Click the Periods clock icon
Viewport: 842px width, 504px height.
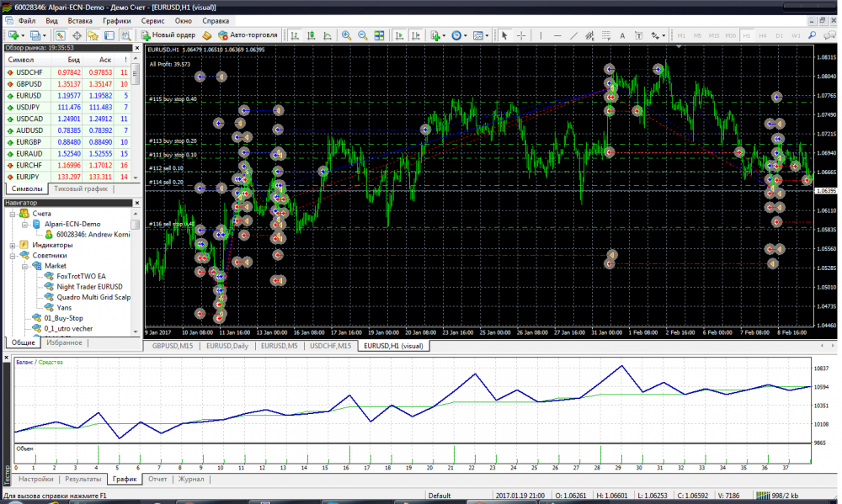[456, 35]
